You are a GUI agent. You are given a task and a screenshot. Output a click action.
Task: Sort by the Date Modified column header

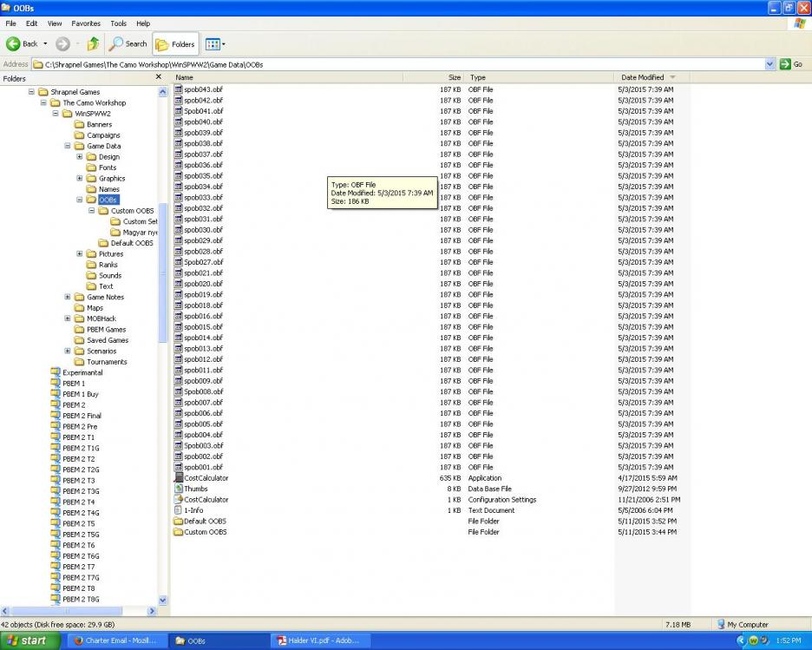[x=643, y=77]
